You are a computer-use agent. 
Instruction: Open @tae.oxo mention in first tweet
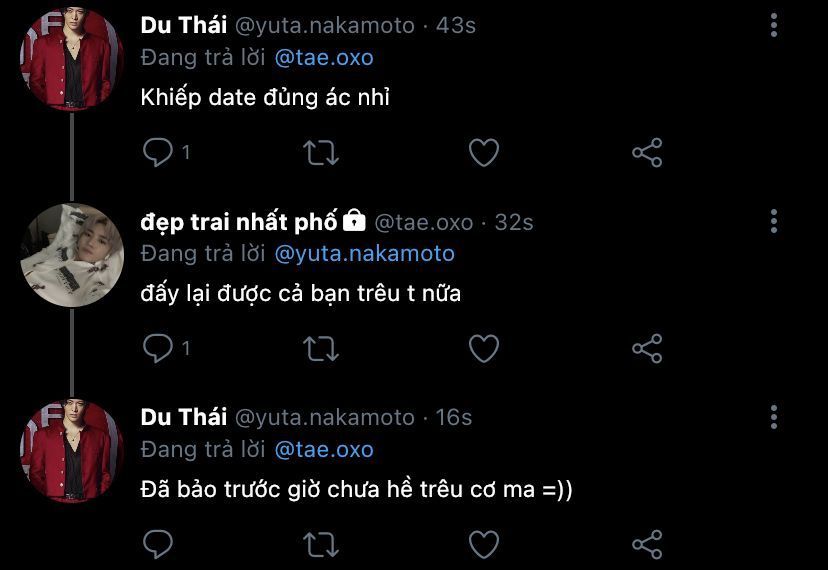pyautogui.click(x=323, y=58)
